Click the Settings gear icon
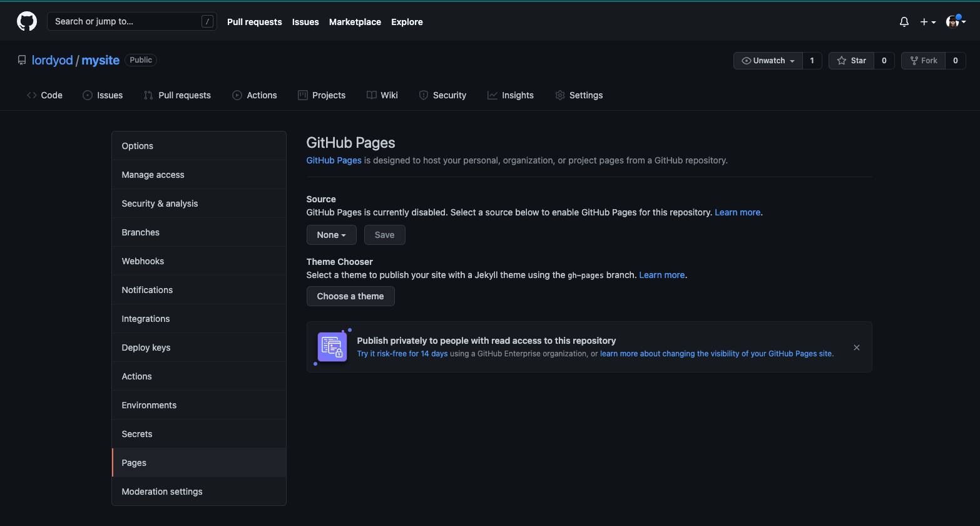This screenshot has height=526, width=980. [x=559, y=95]
